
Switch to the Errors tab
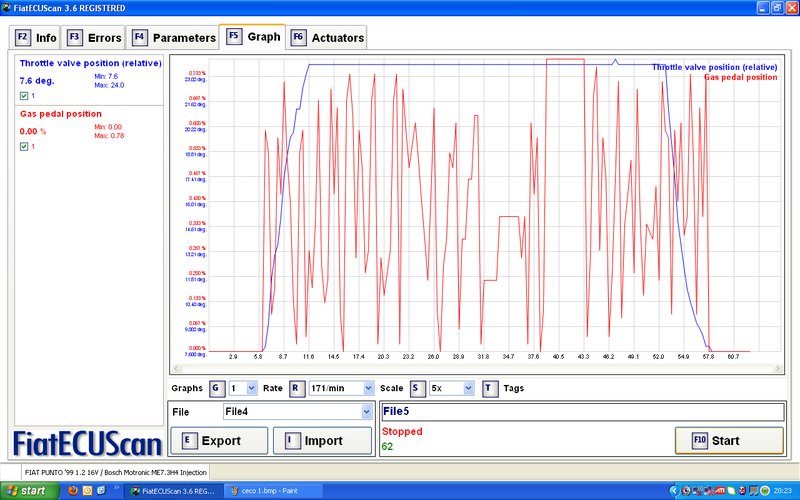point(94,38)
